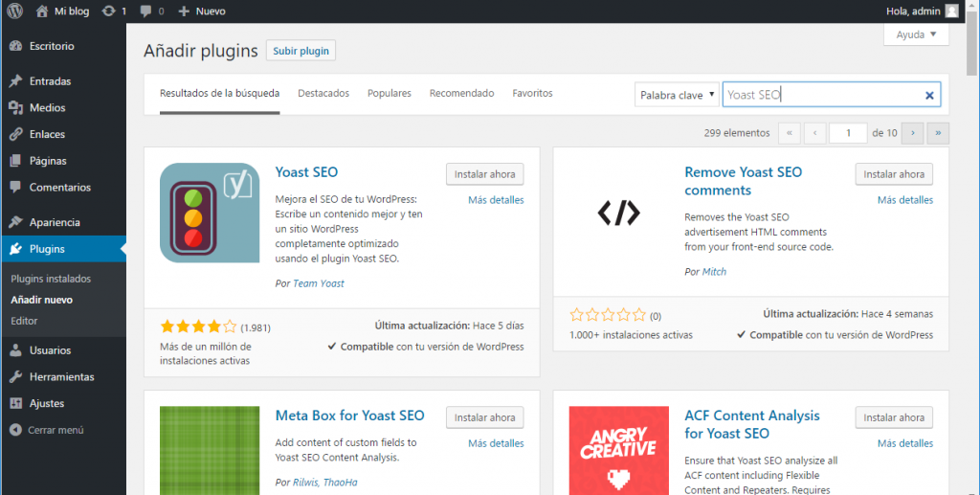Click the Subir plugin button
980x495 pixels.
[301, 51]
